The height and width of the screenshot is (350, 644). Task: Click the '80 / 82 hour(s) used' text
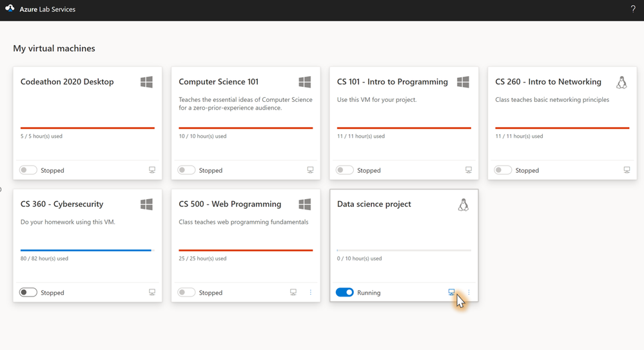point(44,258)
